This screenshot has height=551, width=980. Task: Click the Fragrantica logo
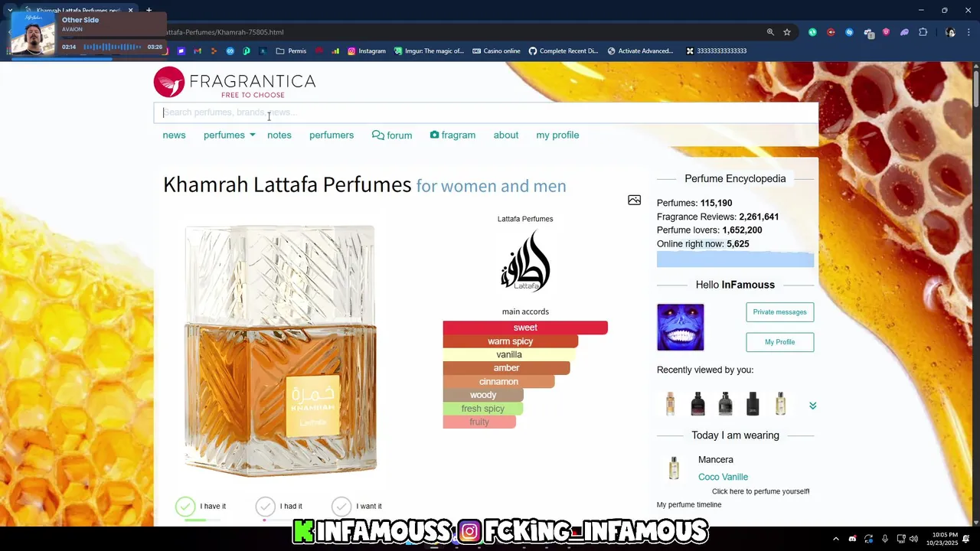[x=234, y=83]
